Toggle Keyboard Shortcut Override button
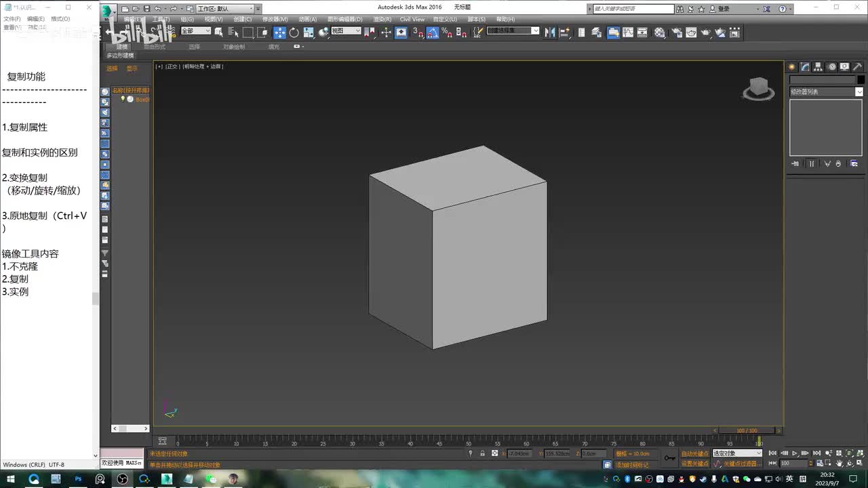 pos(401,33)
